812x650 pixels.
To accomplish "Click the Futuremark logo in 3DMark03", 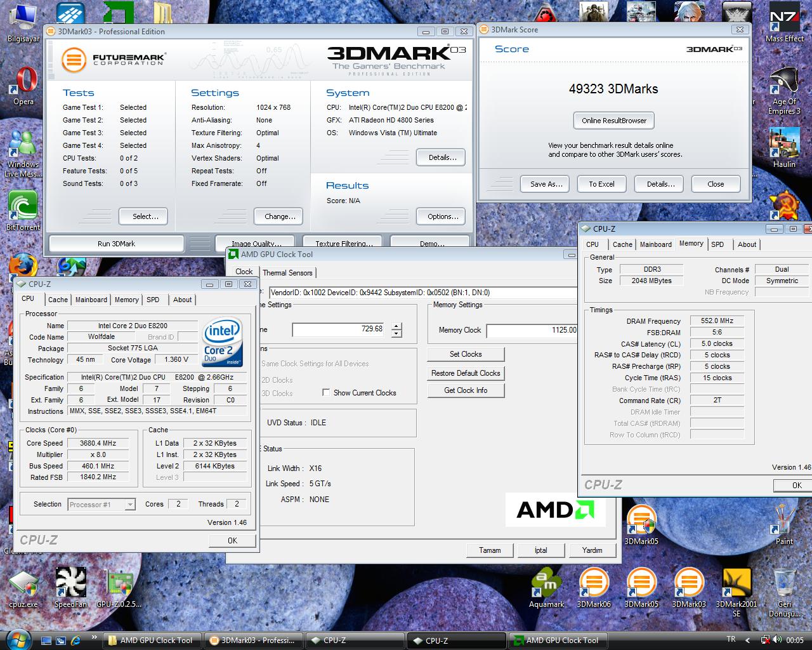I will pyautogui.click(x=113, y=60).
